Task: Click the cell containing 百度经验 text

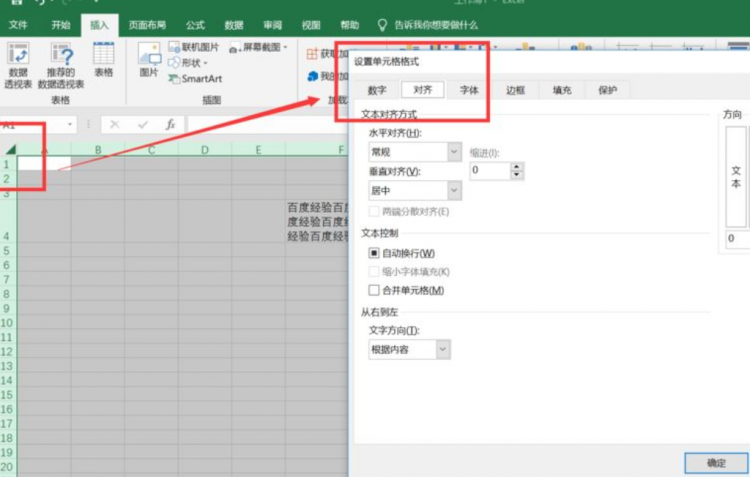Action: pyautogui.click(x=317, y=222)
